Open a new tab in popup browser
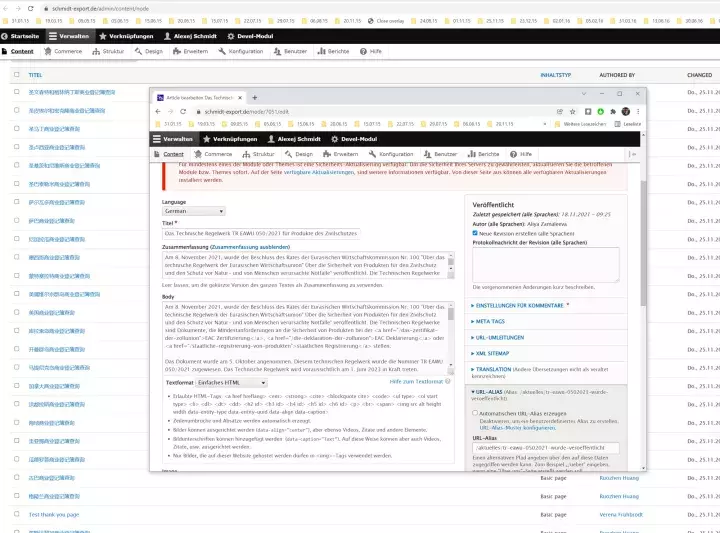The height and width of the screenshot is (533, 720). click(253, 96)
